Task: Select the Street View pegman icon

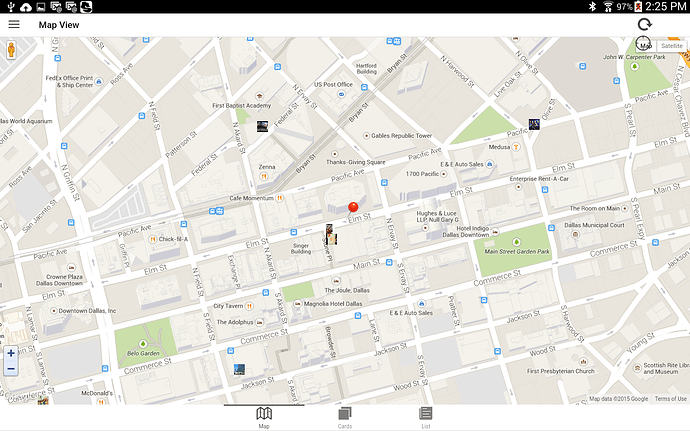Action: pos(11,50)
